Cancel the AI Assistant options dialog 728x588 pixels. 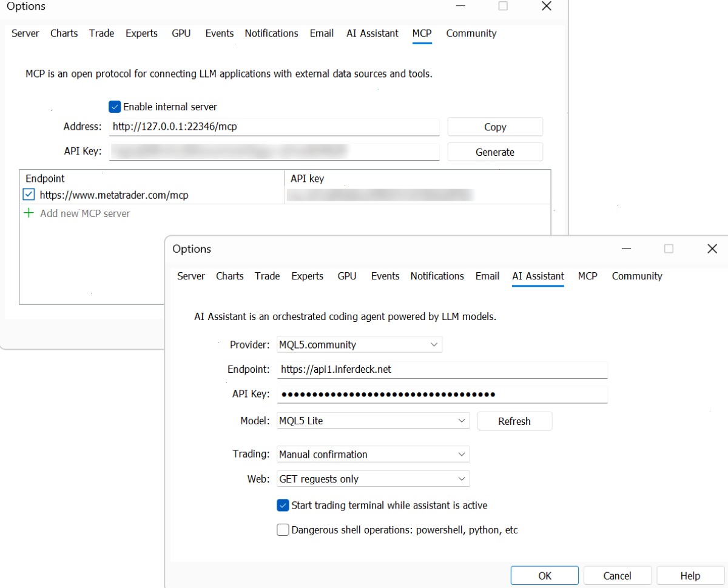click(618, 576)
